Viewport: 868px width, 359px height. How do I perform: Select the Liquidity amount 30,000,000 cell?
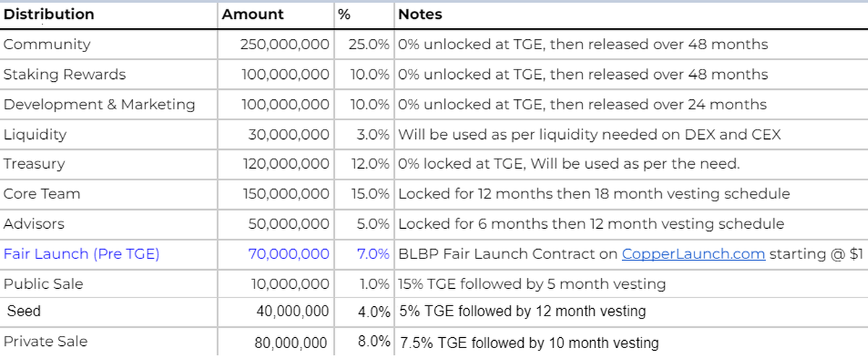tap(289, 135)
